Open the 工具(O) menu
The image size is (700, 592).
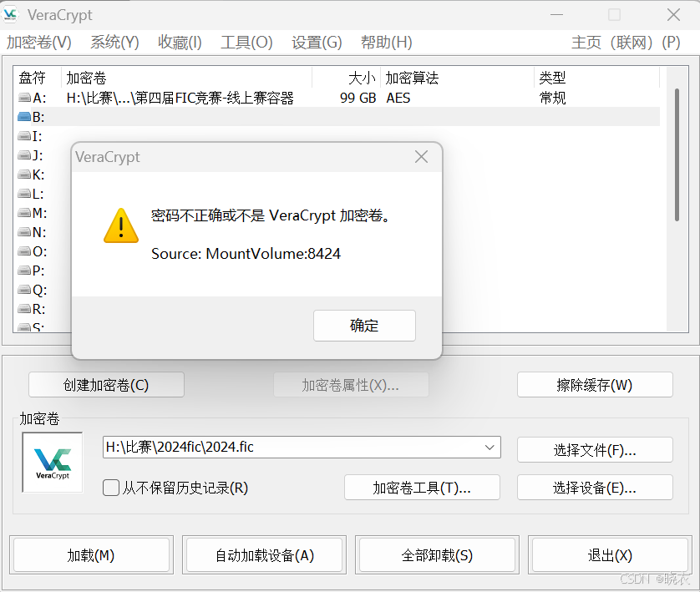[x=246, y=43]
